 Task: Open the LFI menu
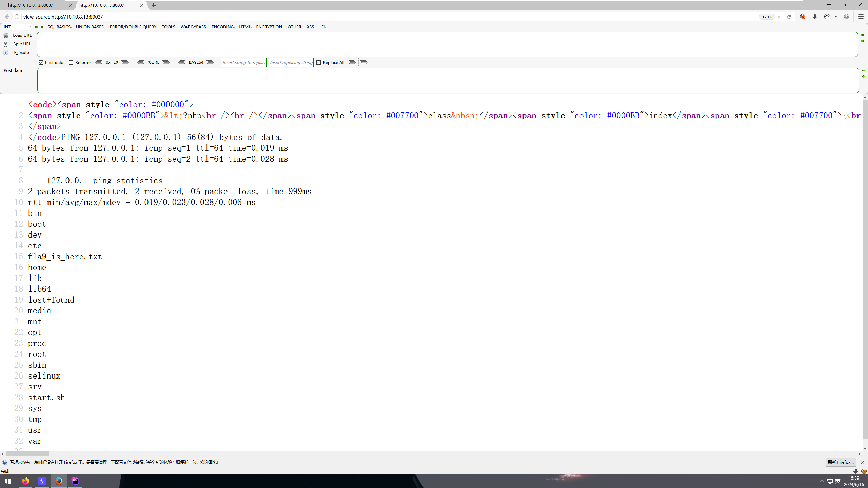[323, 27]
